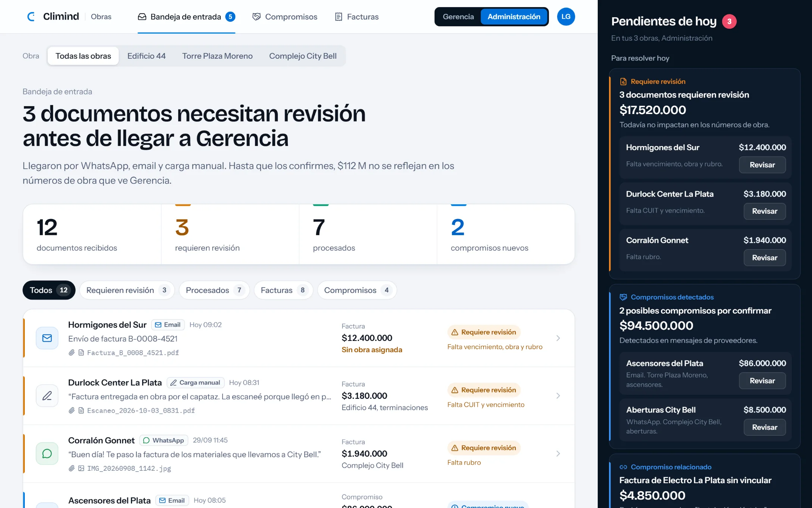Screen dimensions: 812x508
Task: Filter obras by Todas las obras
Action: [83, 56]
